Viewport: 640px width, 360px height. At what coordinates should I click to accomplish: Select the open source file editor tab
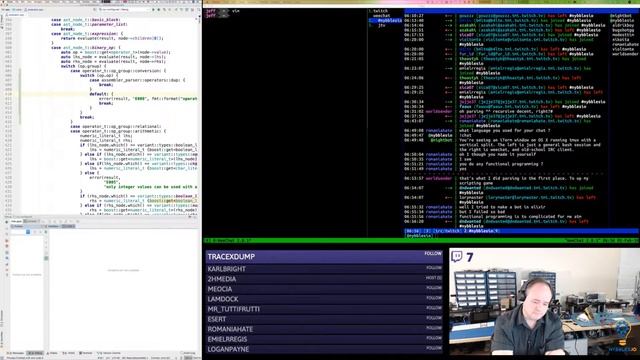click(x=16, y=15)
